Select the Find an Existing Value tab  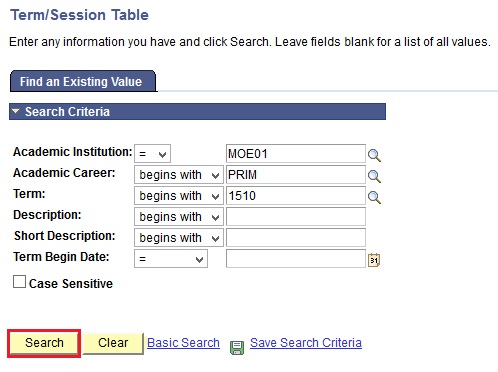(83, 81)
